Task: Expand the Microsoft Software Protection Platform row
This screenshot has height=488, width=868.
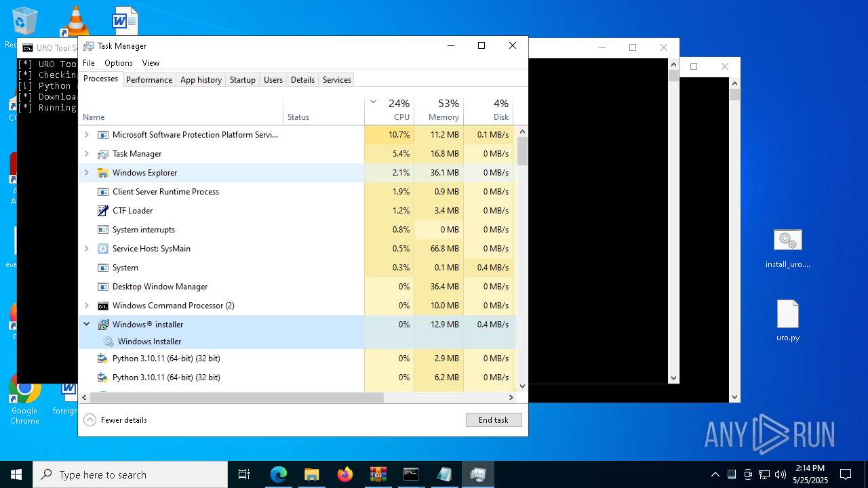Action: coord(86,135)
